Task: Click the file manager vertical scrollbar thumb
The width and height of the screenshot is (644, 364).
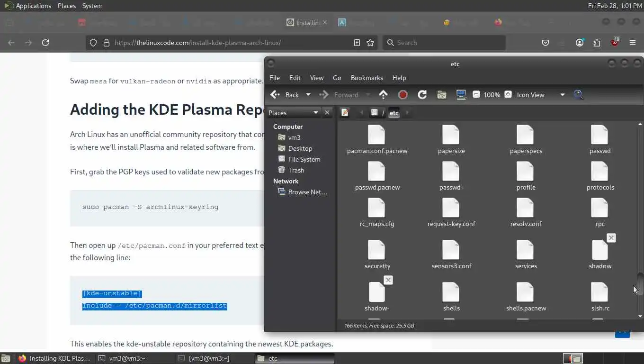Action: [x=640, y=283]
